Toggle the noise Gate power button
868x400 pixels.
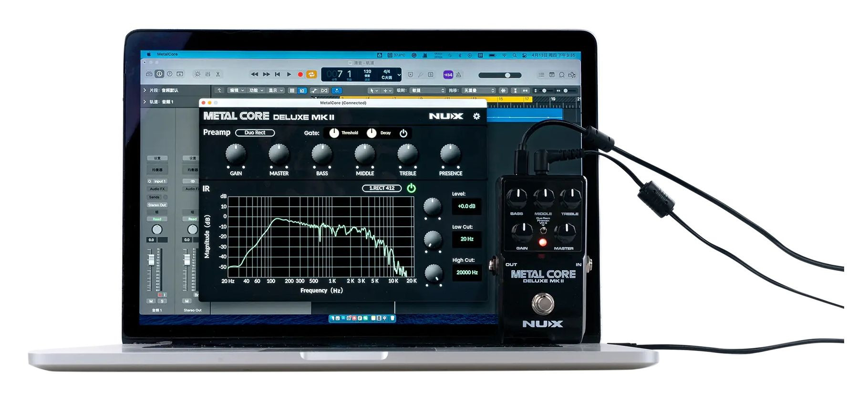[x=403, y=133]
